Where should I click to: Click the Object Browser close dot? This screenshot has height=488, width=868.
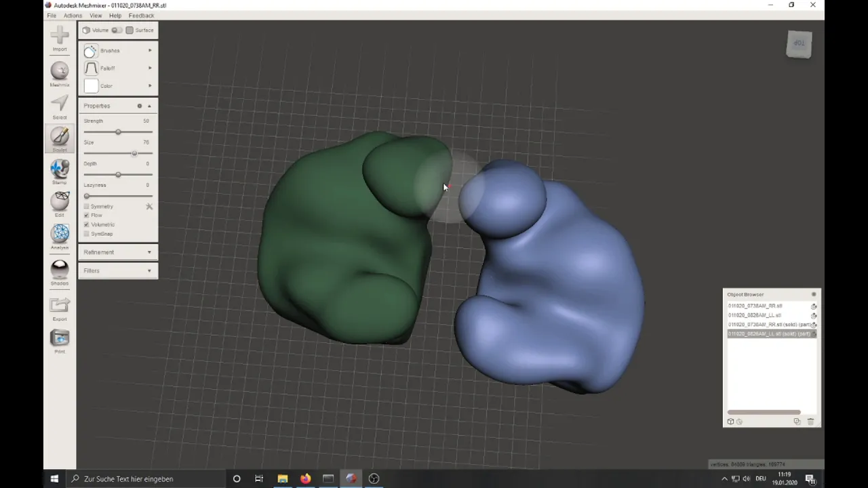pos(814,294)
